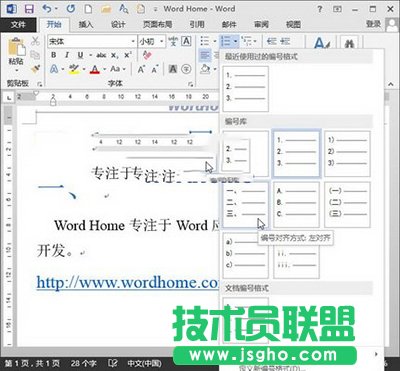Decrease the paragraph indent
Image resolution: width=400 pixels, height=371 pixels.
(x=272, y=41)
